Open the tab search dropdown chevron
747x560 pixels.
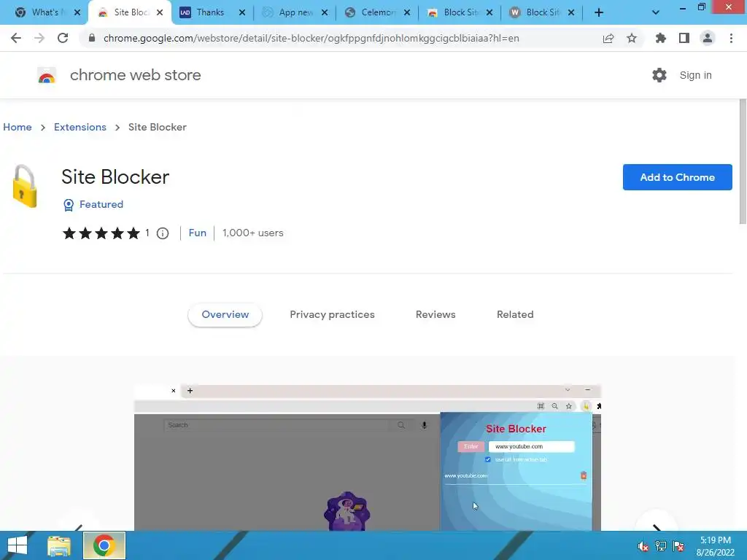[656, 13]
